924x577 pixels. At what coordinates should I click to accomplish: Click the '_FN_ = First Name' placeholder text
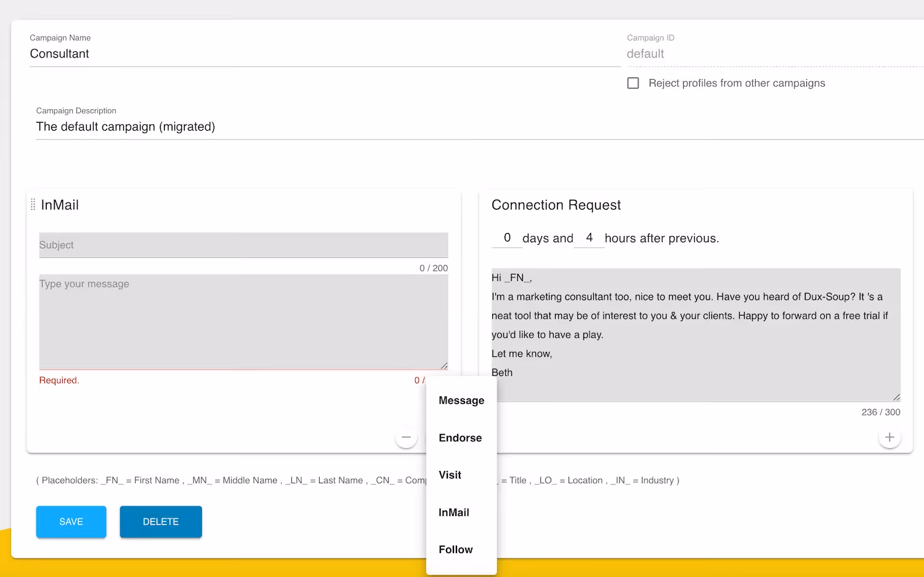(x=141, y=480)
